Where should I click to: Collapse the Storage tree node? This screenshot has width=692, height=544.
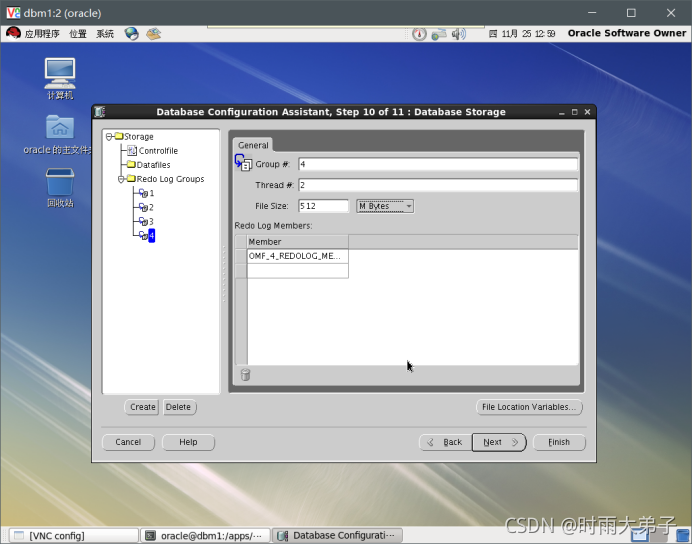pyautogui.click(x=109, y=137)
